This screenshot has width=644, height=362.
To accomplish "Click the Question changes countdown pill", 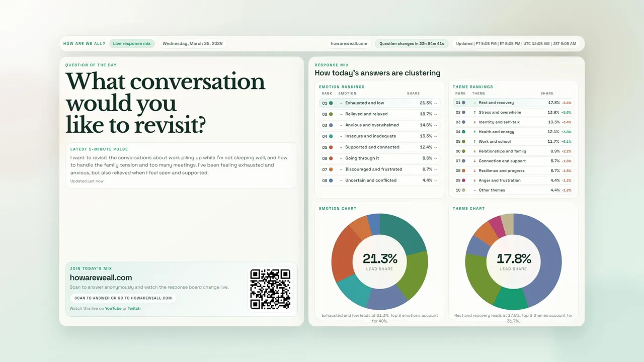I will (412, 44).
